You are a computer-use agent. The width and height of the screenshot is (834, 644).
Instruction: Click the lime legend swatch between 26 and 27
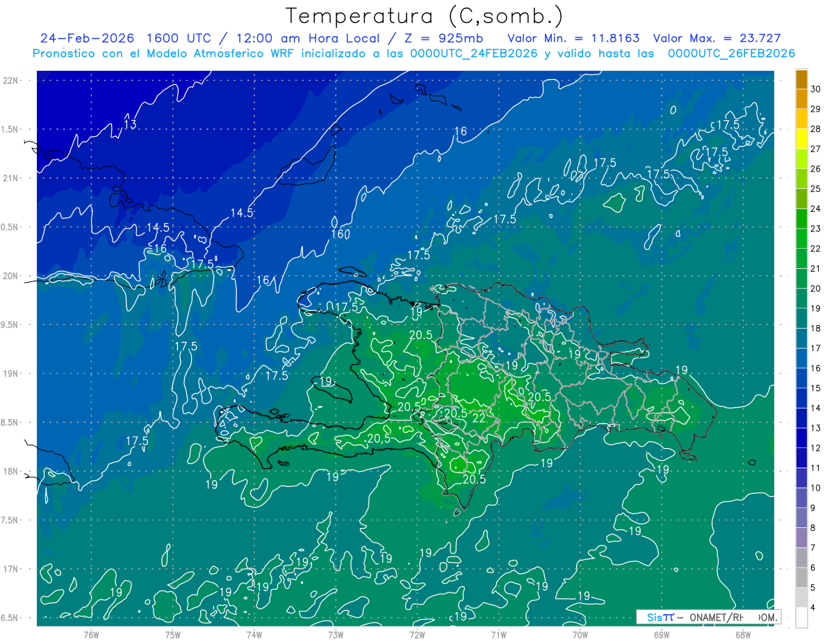point(801,159)
